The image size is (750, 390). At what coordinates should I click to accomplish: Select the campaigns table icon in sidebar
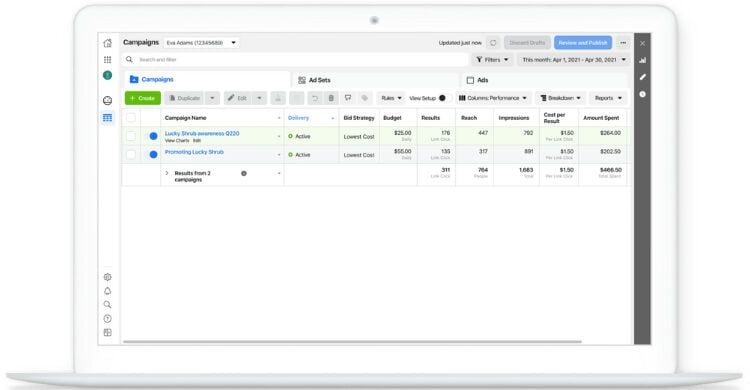[108, 118]
